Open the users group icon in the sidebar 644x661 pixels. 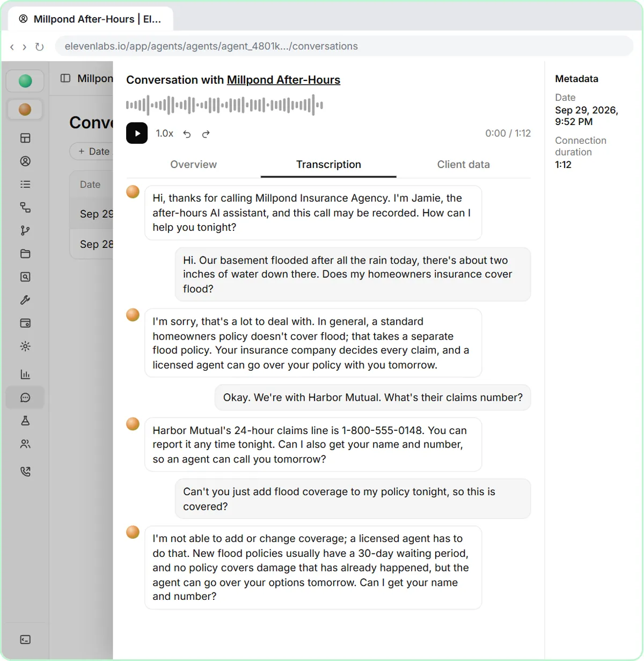pos(25,444)
